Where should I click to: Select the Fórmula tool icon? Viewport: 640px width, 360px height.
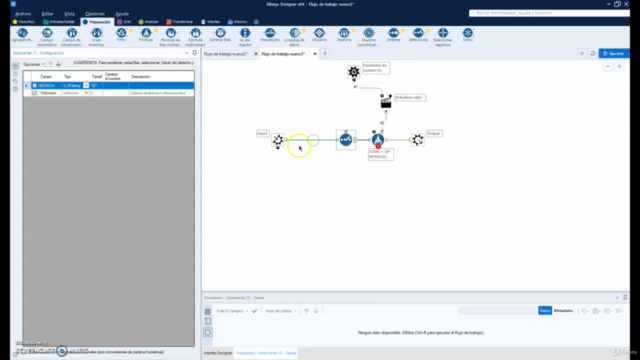tap(146, 33)
